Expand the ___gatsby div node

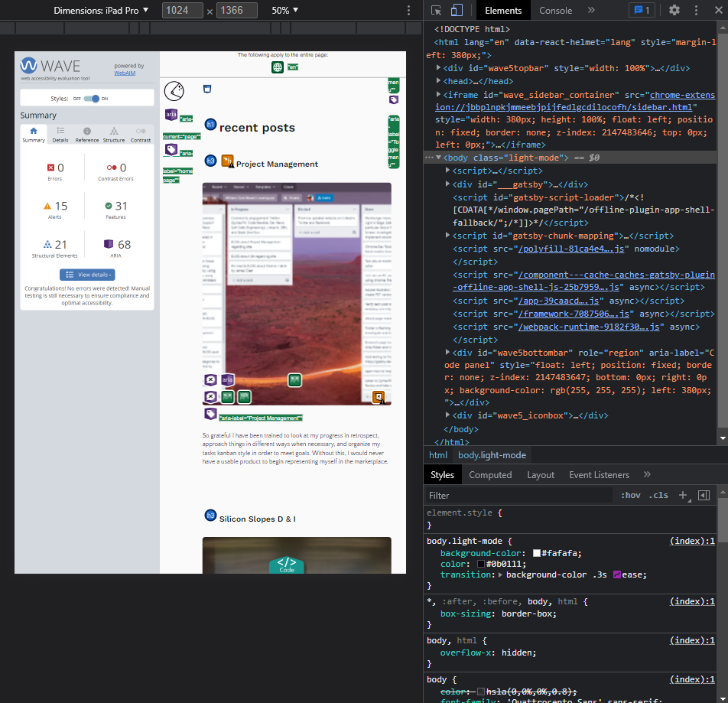click(x=447, y=184)
